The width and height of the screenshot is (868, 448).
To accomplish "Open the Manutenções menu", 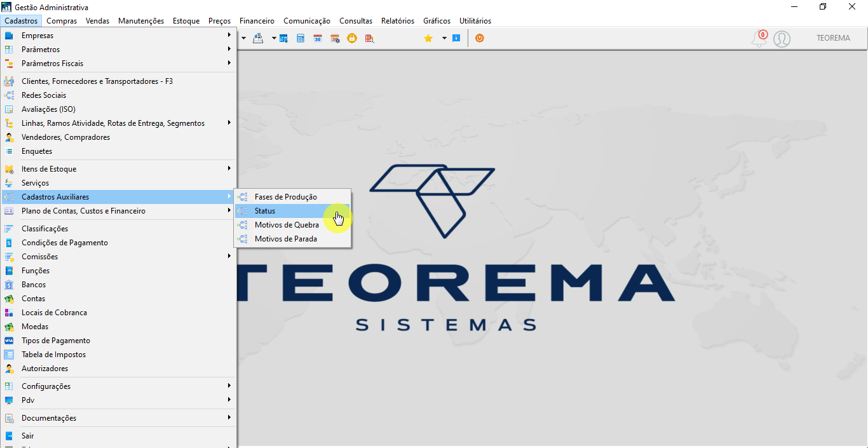I will [141, 21].
